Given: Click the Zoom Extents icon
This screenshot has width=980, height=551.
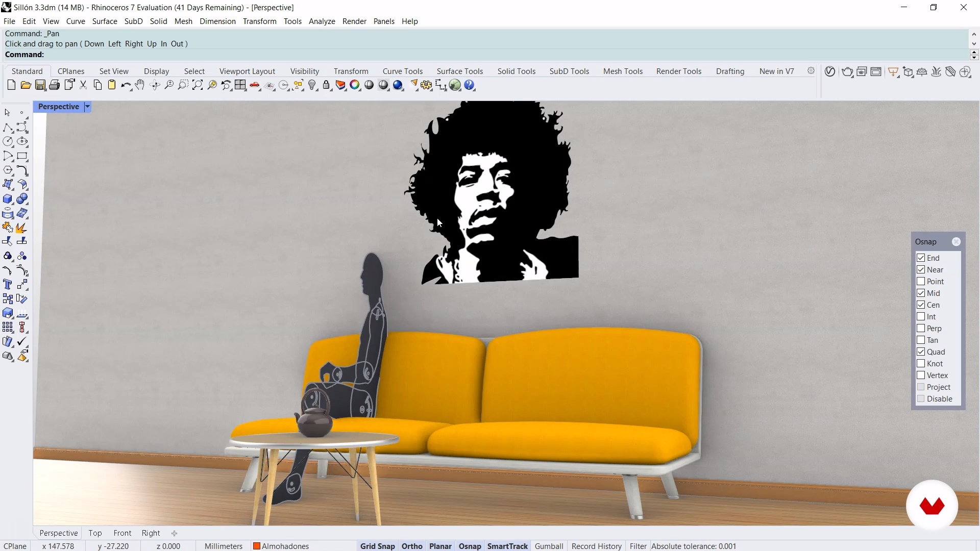Looking at the screenshot, I should tap(198, 85).
